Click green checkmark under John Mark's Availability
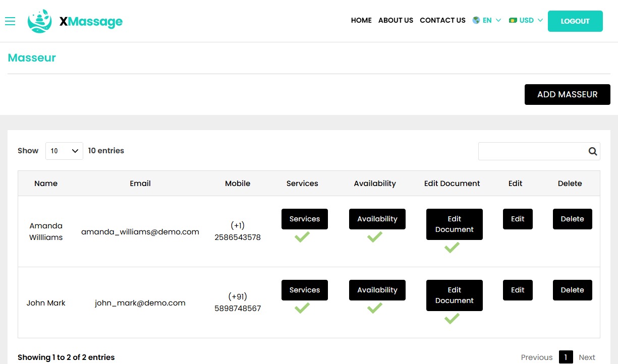This screenshot has width=618, height=364. coord(375,308)
